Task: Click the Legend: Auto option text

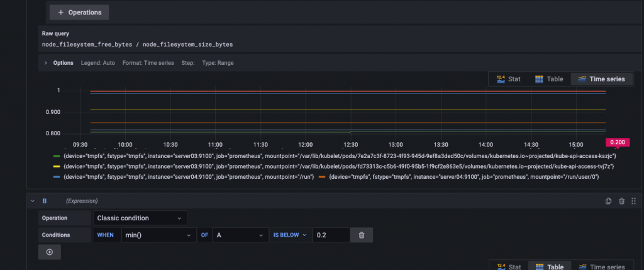Action: (97, 63)
